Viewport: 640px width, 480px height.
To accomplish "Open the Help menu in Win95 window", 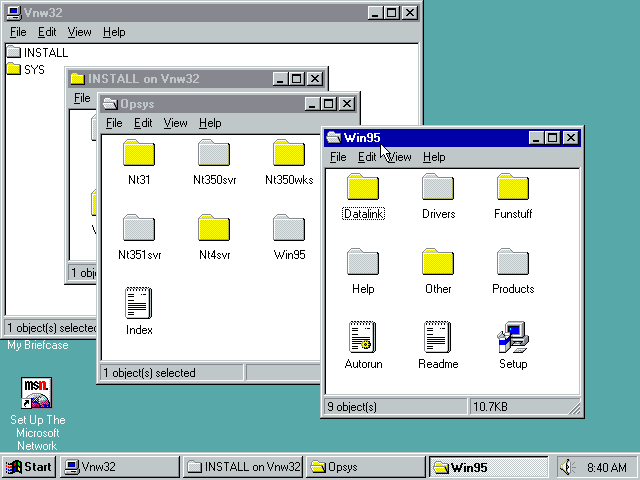I will point(434,157).
